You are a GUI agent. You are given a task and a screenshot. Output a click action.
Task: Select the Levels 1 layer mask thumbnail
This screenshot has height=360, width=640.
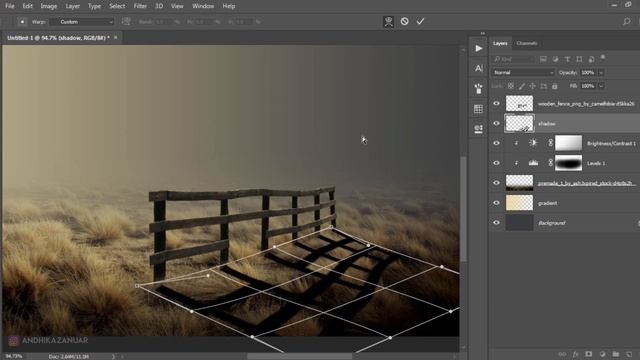[x=569, y=163]
